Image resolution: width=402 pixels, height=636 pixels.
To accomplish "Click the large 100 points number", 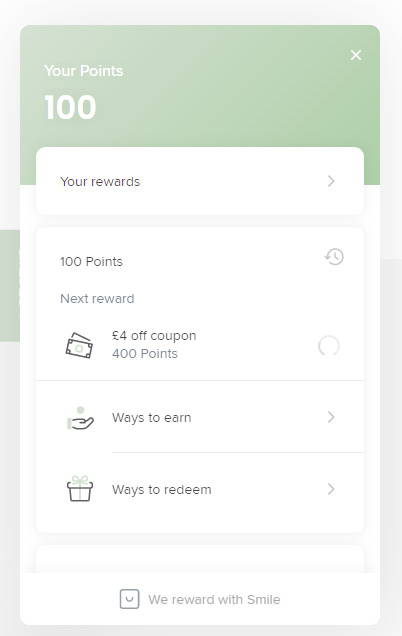I will (70, 107).
